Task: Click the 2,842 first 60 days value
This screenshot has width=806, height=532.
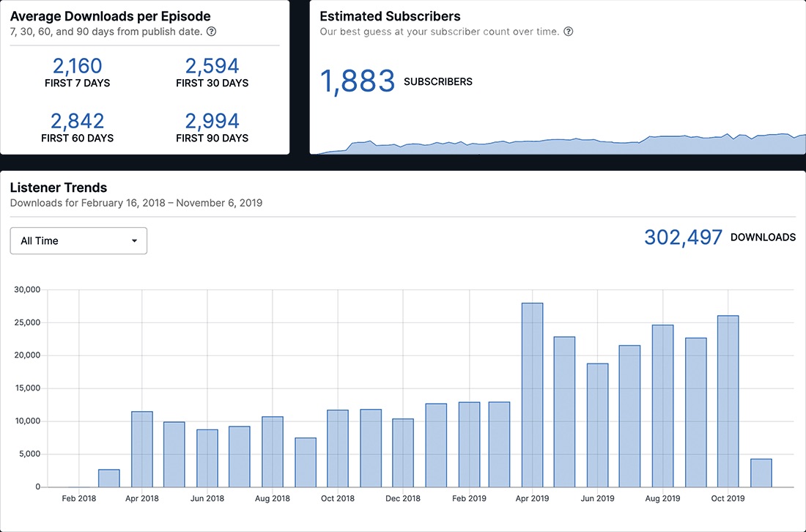Action: tap(78, 121)
